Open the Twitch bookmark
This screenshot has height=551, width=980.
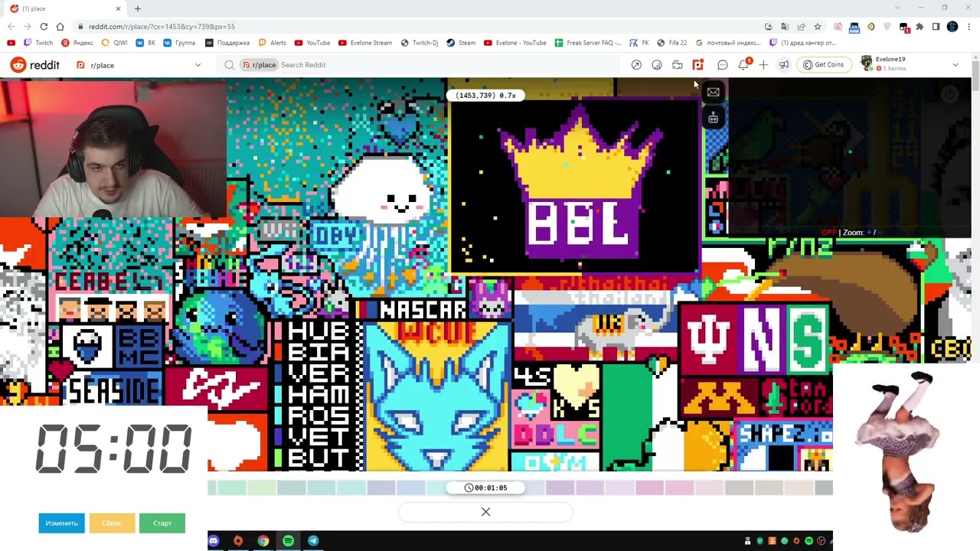[38, 43]
